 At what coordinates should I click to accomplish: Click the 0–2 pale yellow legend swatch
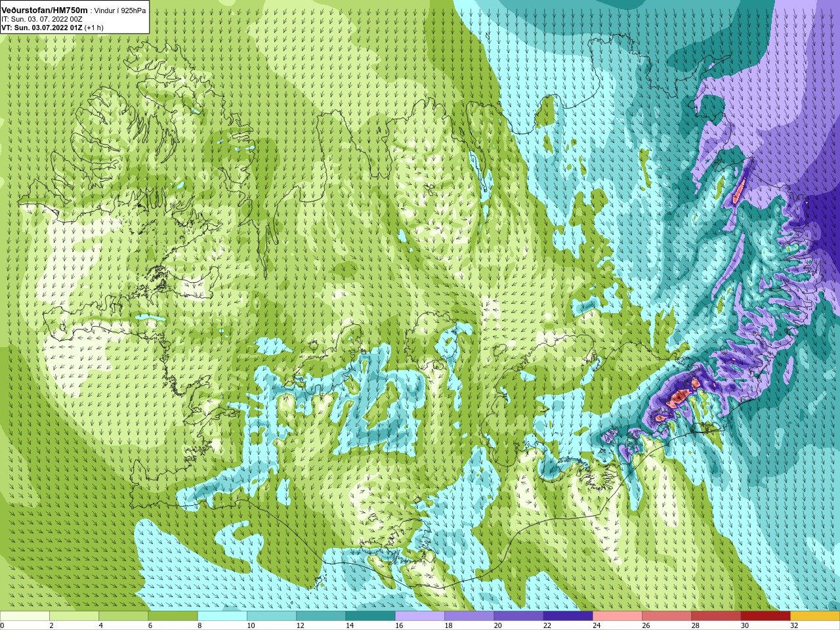pos(25,616)
